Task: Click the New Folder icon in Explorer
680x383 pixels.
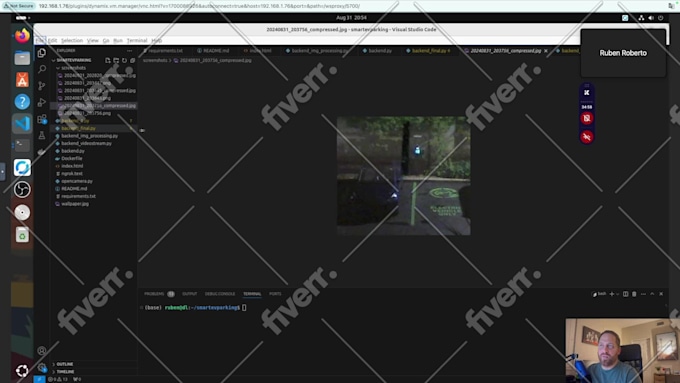Action: click(x=116, y=60)
